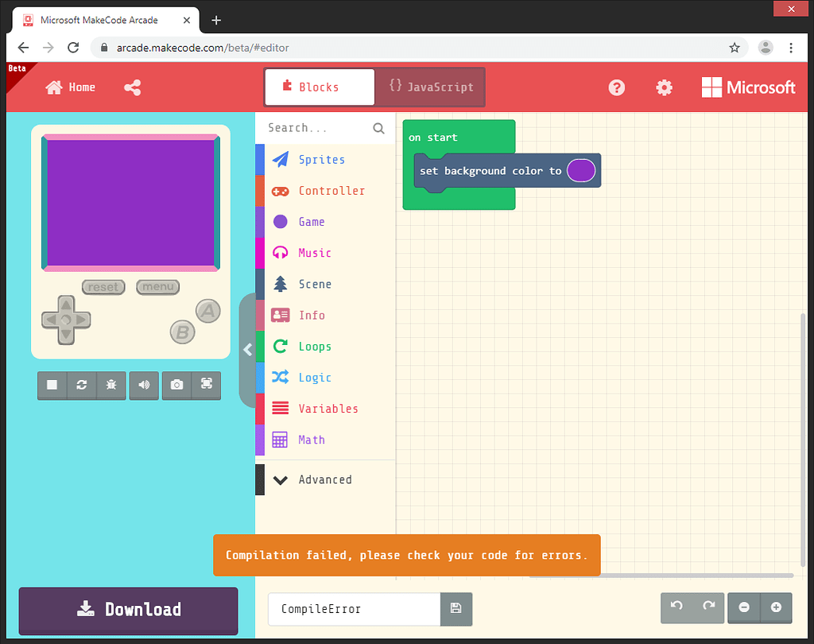
Task: Bookmark this page with the star
Action: click(734, 48)
